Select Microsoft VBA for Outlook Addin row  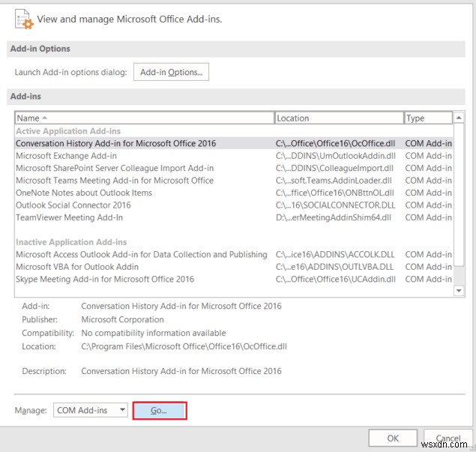[234, 267]
